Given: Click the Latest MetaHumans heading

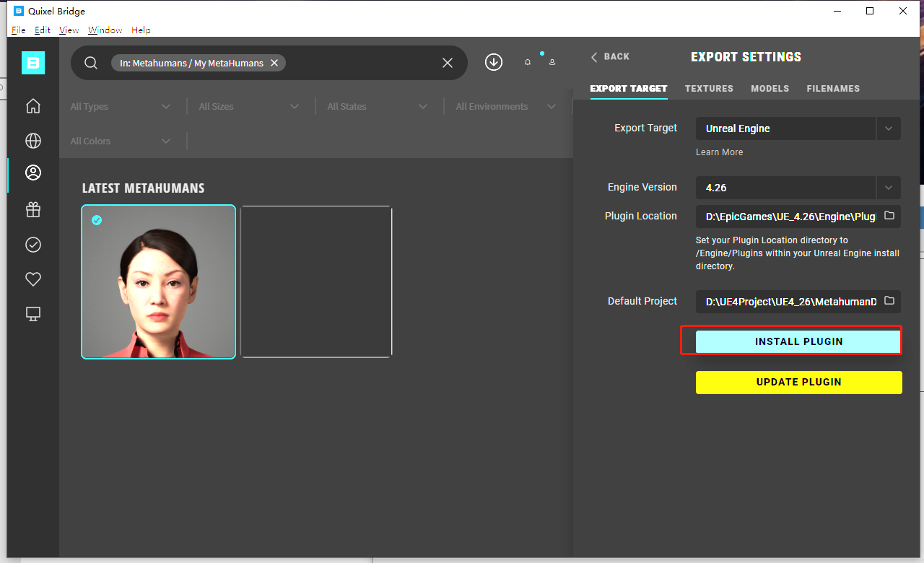Looking at the screenshot, I should pyautogui.click(x=143, y=188).
